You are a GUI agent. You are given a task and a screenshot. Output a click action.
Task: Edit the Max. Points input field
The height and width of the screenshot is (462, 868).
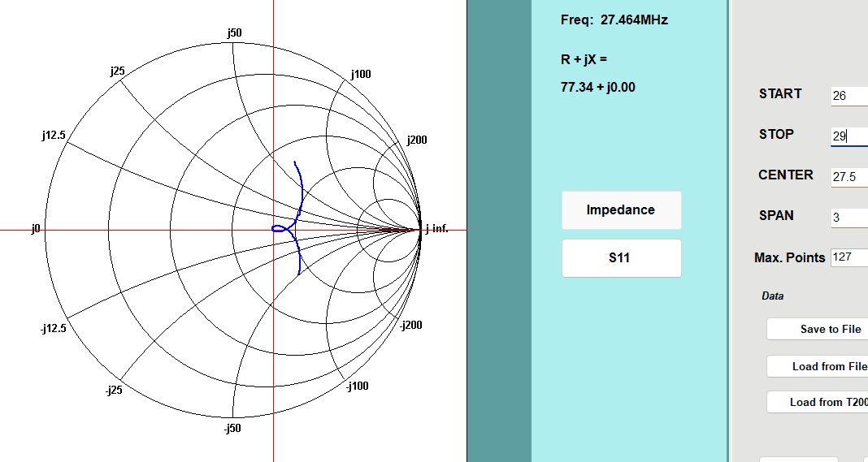point(848,257)
